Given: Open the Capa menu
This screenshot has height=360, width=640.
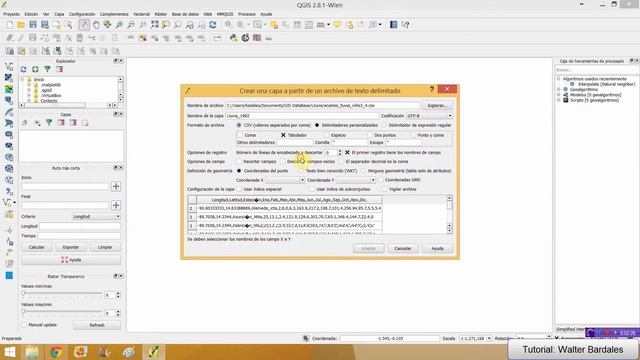Looking at the screenshot, I should click(59, 14).
